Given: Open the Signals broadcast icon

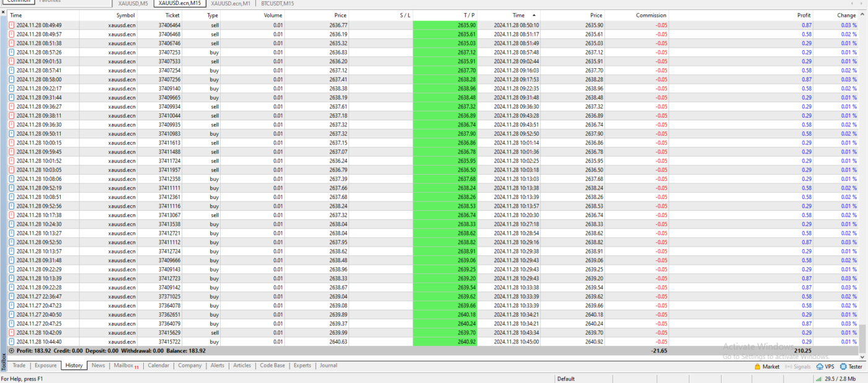Looking at the screenshot, I should [x=789, y=366].
